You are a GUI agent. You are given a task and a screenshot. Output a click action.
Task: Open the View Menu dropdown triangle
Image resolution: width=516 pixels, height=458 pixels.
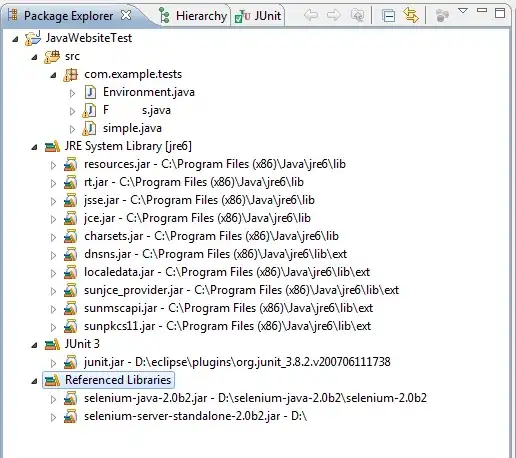pos(463,11)
